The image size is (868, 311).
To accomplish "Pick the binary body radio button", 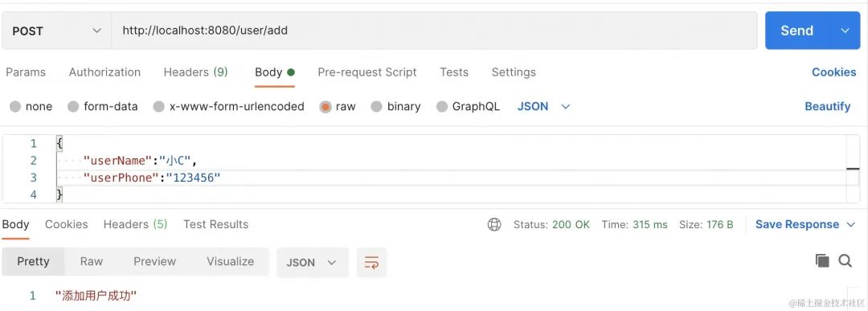I will coord(376,107).
